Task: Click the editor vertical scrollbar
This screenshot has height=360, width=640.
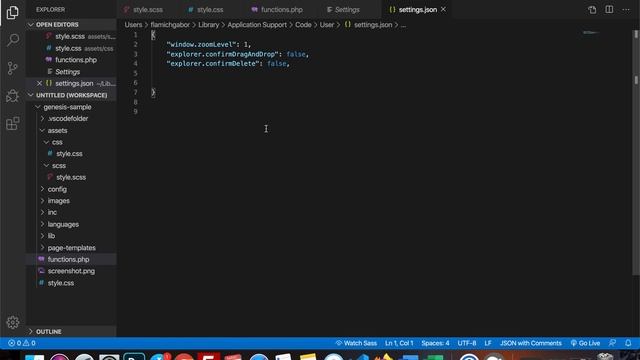Action: [x=636, y=153]
